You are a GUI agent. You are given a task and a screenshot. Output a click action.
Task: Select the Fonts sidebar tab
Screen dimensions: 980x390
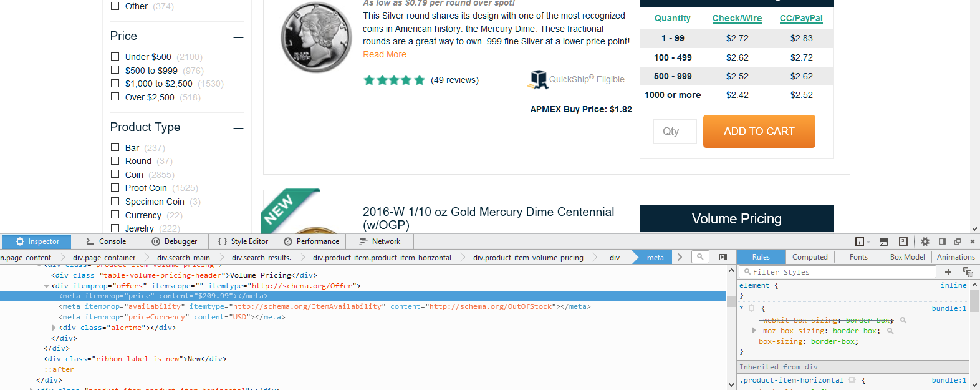pos(858,257)
